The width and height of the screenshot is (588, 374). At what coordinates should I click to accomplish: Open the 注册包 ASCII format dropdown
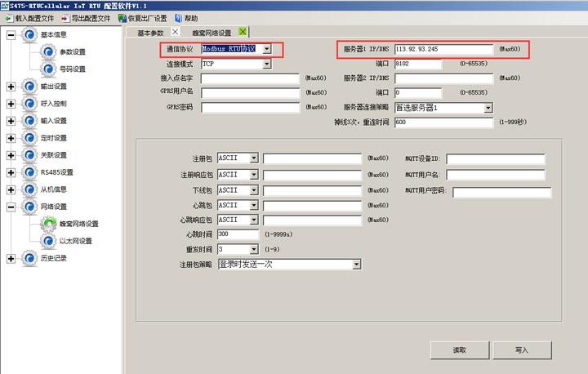point(254,158)
